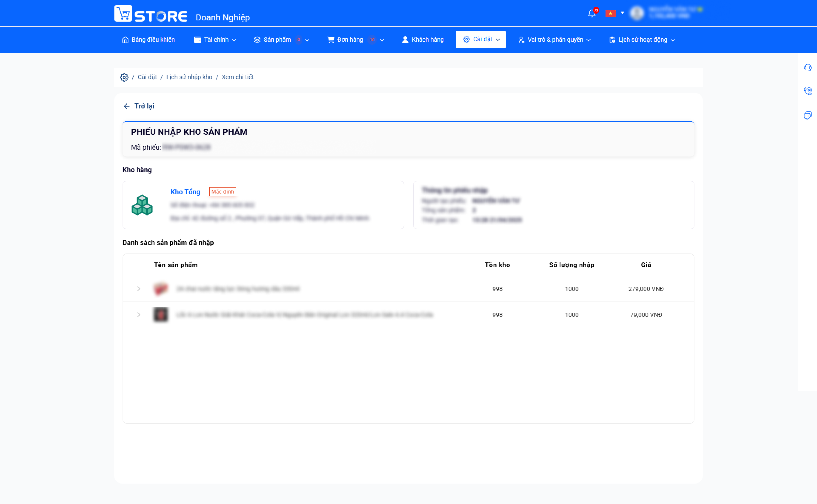Open the chat bubbles icon
Viewport: 817px width, 504px height.
click(x=807, y=115)
